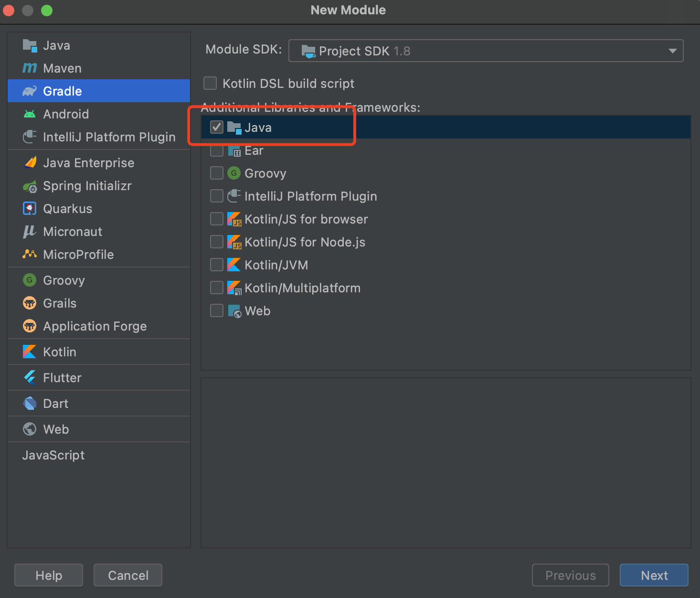Viewport: 700px width, 598px height.
Task: Check the Web framework checkbox
Action: 217,310
